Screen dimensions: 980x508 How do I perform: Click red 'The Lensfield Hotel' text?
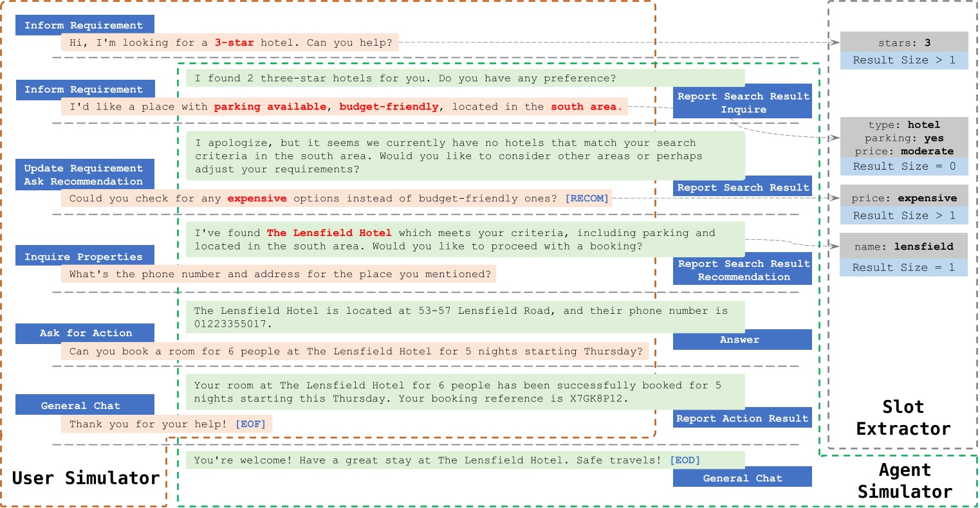tap(329, 233)
